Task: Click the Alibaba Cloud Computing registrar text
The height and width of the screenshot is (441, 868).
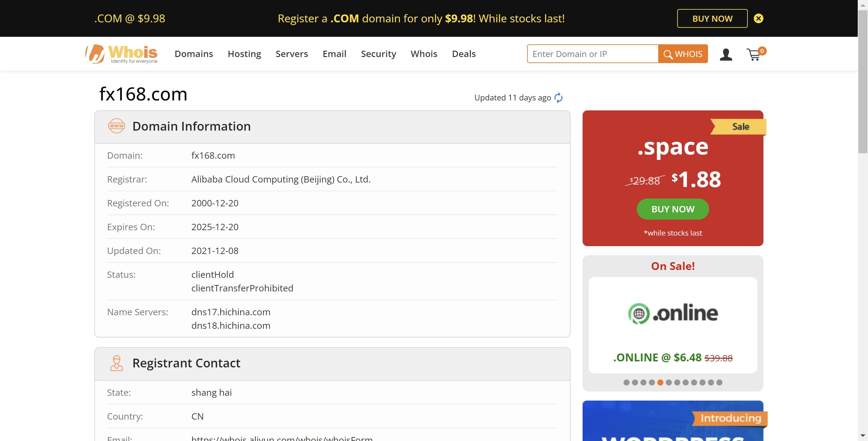Action: (281, 179)
